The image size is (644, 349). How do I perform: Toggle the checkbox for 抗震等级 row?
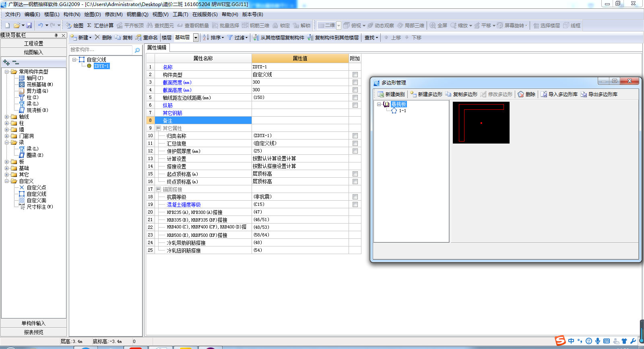click(355, 197)
